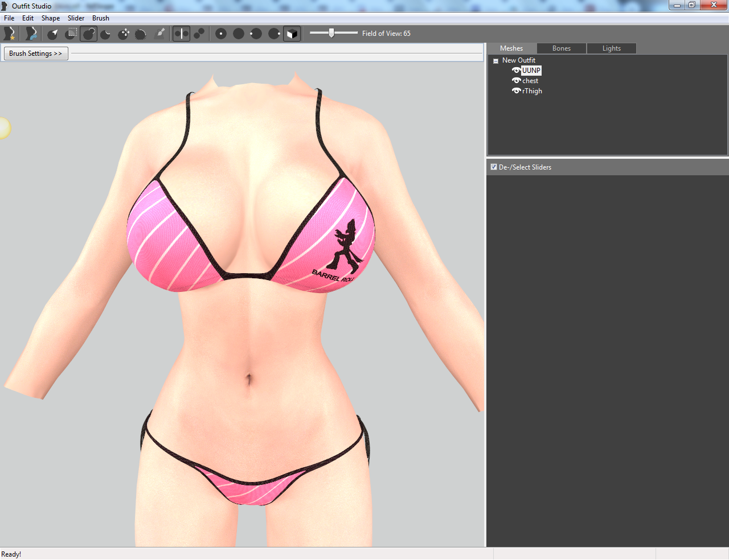This screenshot has height=560, width=729.
Task: Switch to the Lights tab
Action: [612, 48]
